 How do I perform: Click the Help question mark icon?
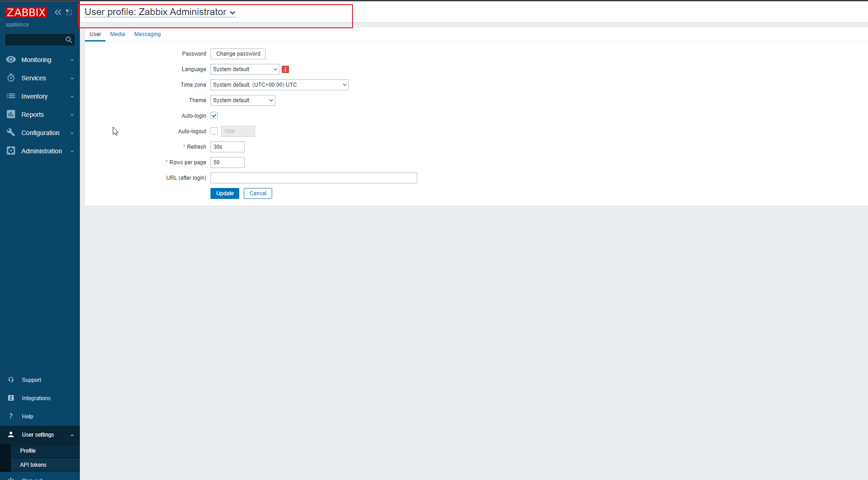pos(11,416)
